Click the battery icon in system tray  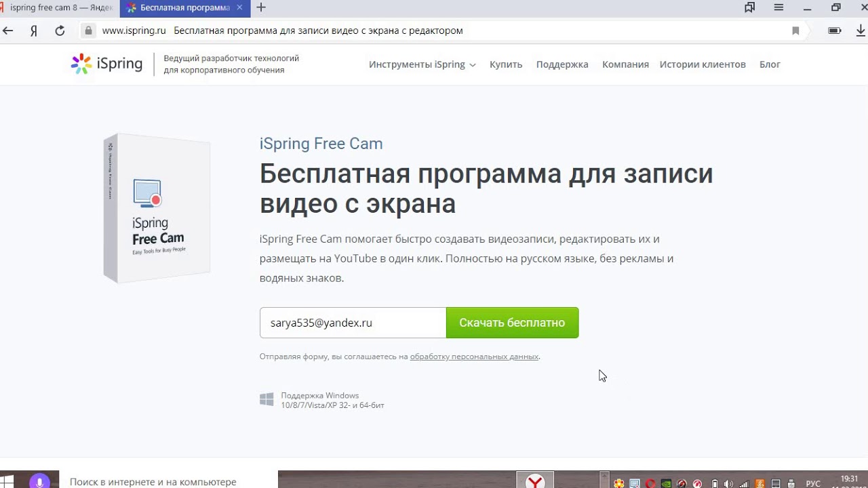point(715,483)
